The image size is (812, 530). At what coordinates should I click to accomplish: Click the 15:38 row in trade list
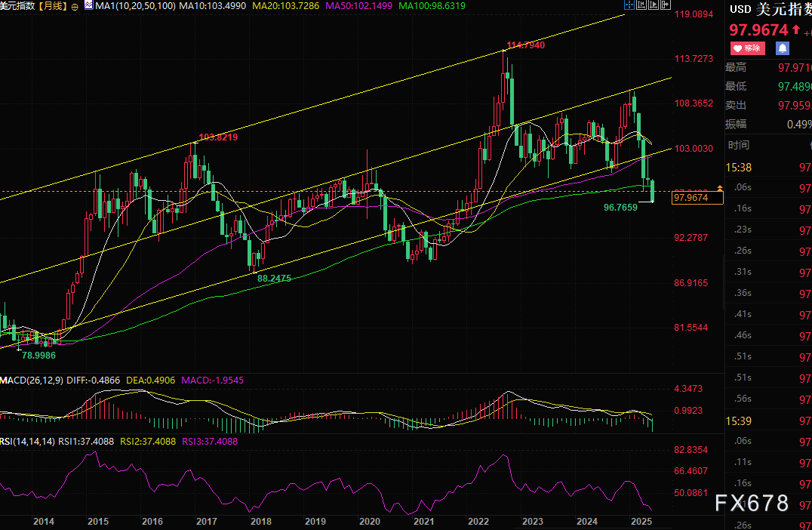738,167
